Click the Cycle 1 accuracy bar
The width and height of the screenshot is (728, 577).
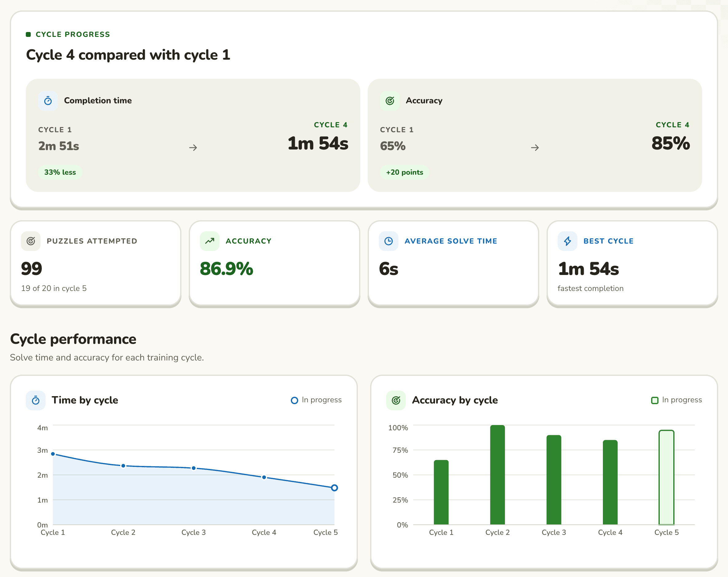(x=441, y=492)
